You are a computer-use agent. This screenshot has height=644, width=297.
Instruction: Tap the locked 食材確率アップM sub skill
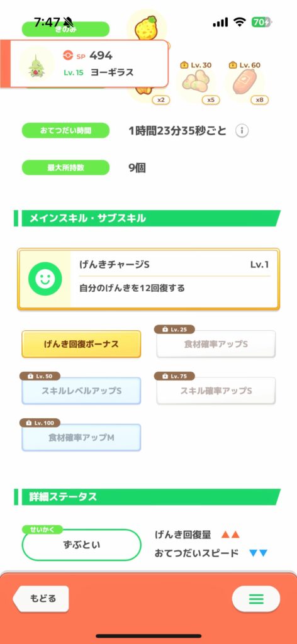click(x=81, y=438)
